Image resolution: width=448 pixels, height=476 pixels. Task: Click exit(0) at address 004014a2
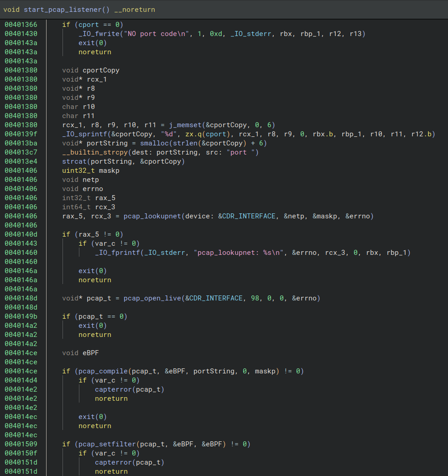pyautogui.click(x=93, y=325)
